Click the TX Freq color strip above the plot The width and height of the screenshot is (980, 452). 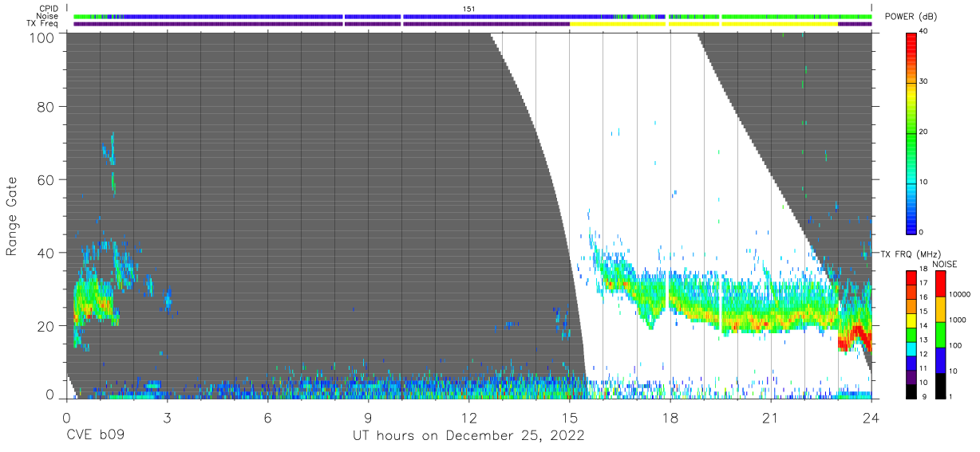(x=472, y=24)
